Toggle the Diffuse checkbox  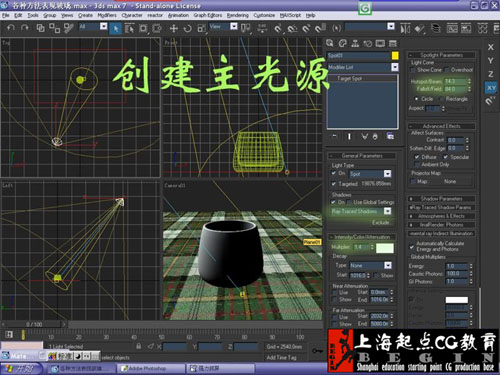pos(417,157)
